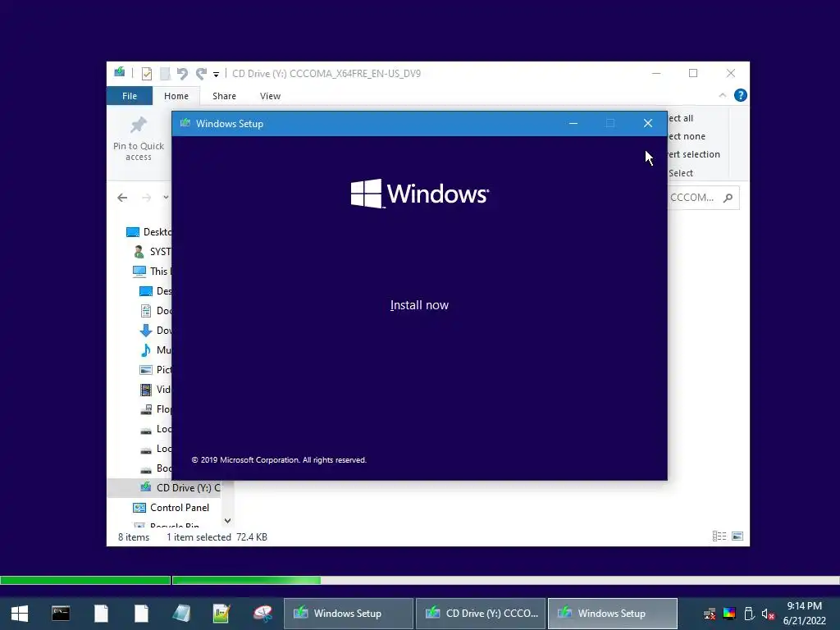
Task: Click the USB safely remove tray icon
Action: point(749,614)
